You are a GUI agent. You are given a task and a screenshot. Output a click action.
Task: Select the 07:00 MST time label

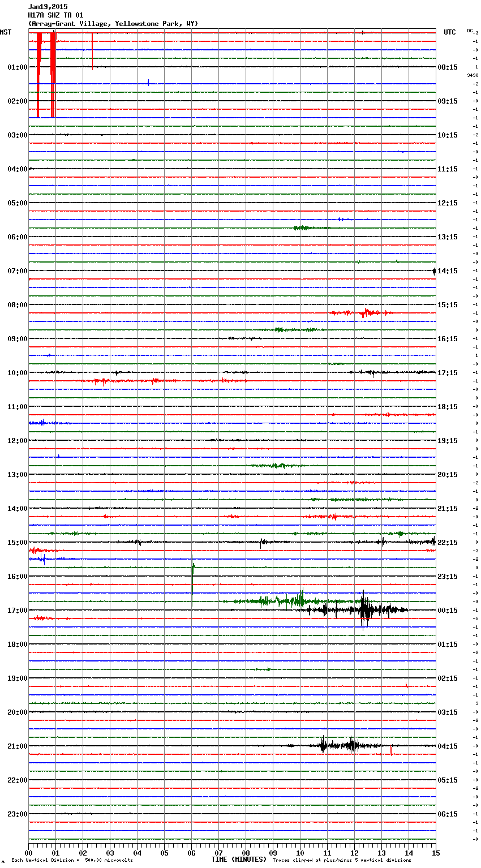17,271
